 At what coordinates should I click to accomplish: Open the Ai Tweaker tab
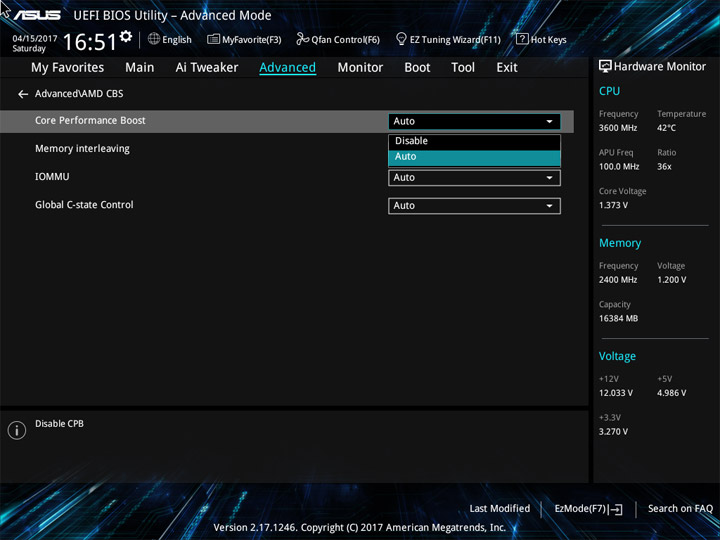207,68
